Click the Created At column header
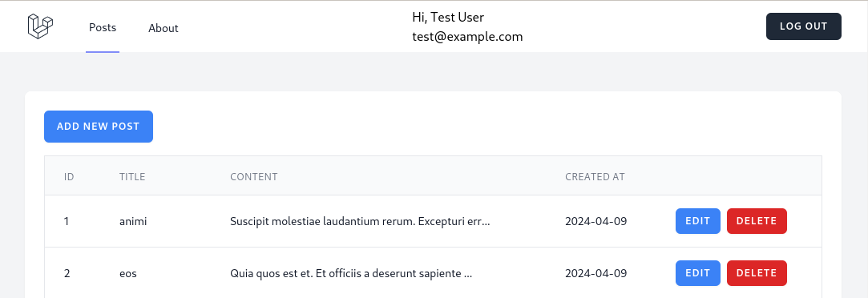Viewport: 868px width, 298px height. pos(595,177)
